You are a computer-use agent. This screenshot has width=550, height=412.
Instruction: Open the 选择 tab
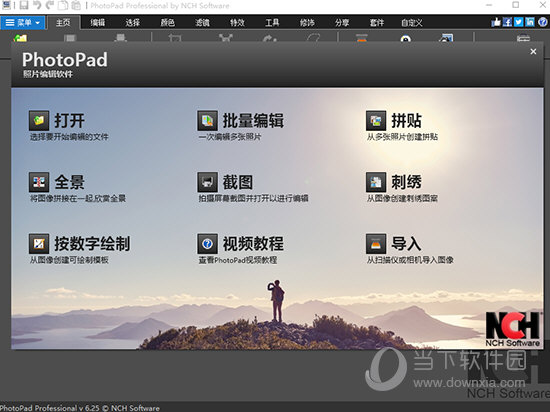[x=133, y=23]
